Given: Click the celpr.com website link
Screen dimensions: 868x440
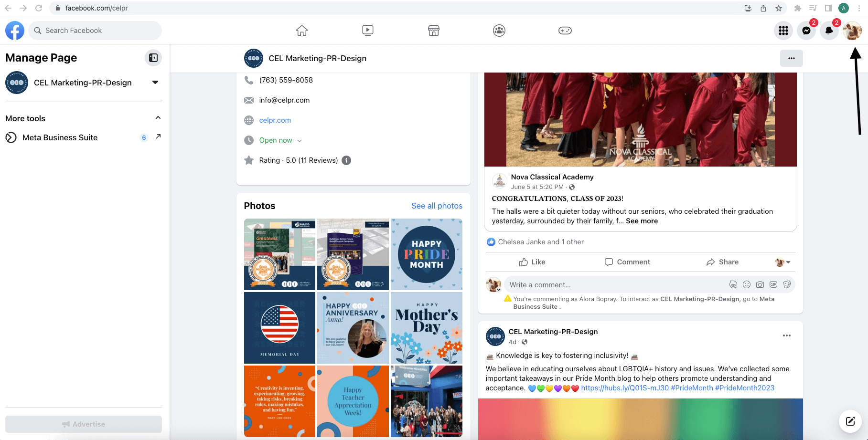Looking at the screenshot, I should click(275, 120).
